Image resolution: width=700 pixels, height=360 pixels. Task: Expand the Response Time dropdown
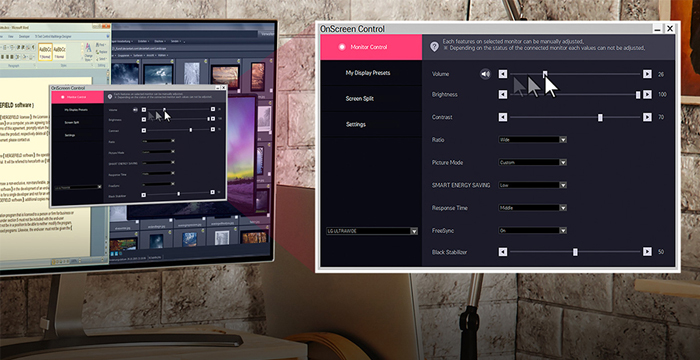click(x=533, y=208)
